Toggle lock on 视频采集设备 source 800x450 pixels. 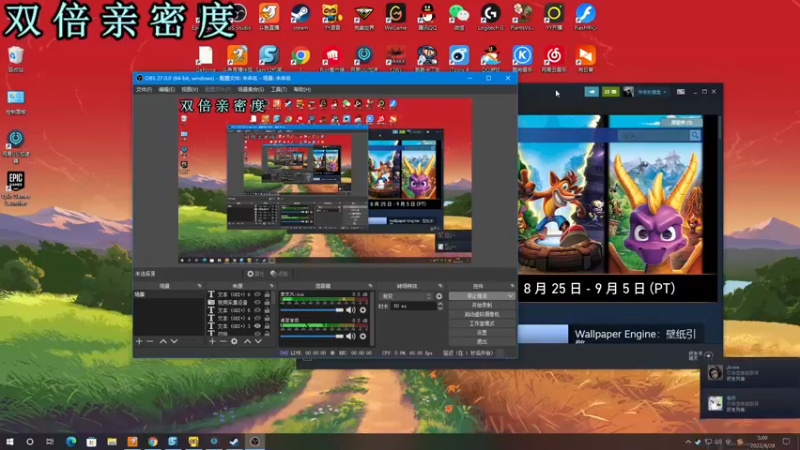pos(267,302)
